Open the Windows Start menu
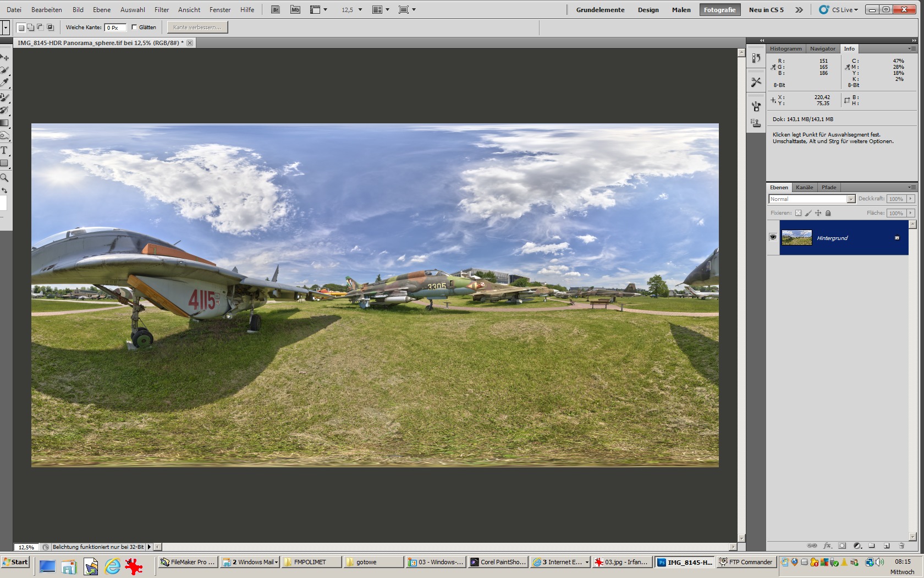The image size is (924, 578). [15, 562]
